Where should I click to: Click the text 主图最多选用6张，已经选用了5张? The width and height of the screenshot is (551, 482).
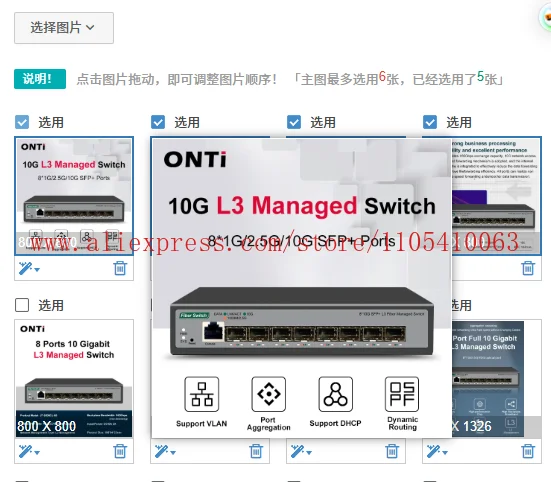click(398, 79)
